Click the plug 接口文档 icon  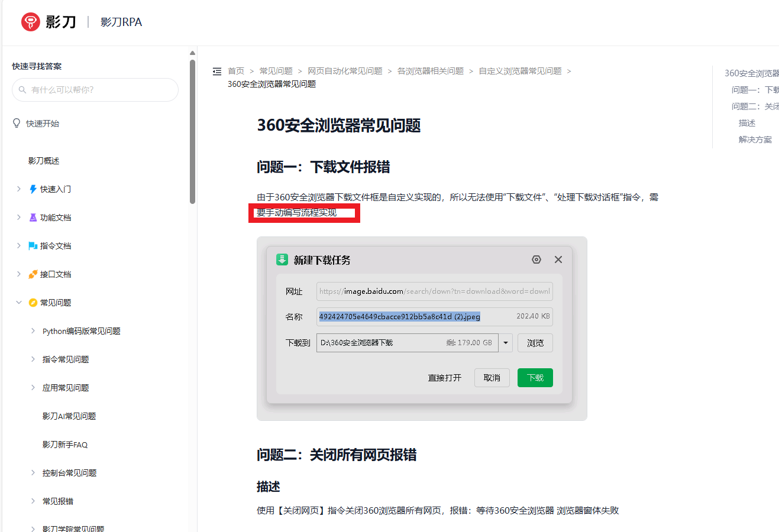[33, 274]
